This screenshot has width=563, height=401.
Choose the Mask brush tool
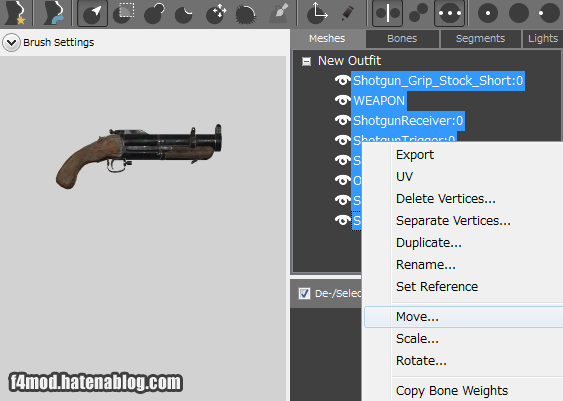pos(124,13)
